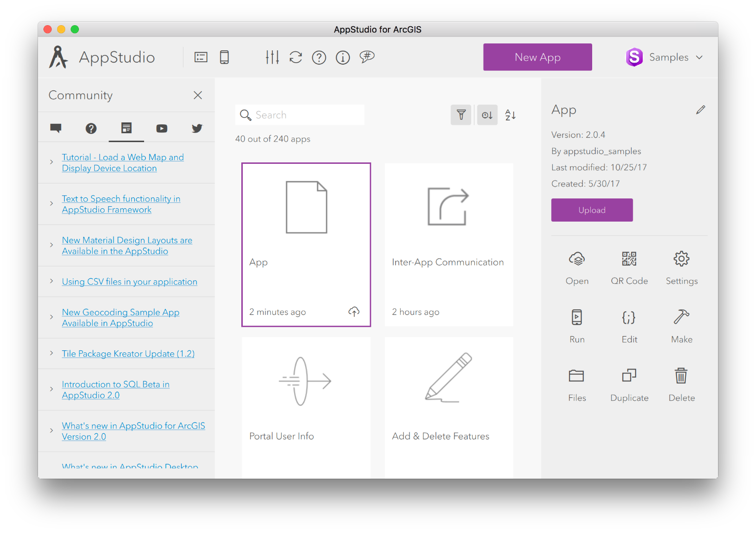Click the AppStudio logo icon
Image resolution: width=756 pixels, height=533 pixels.
click(x=58, y=57)
